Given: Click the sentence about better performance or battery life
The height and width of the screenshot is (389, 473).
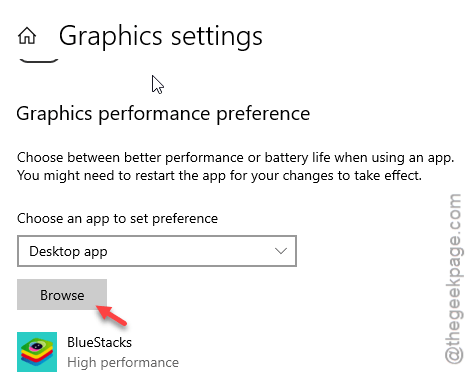Looking at the screenshot, I should tap(235, 158).
